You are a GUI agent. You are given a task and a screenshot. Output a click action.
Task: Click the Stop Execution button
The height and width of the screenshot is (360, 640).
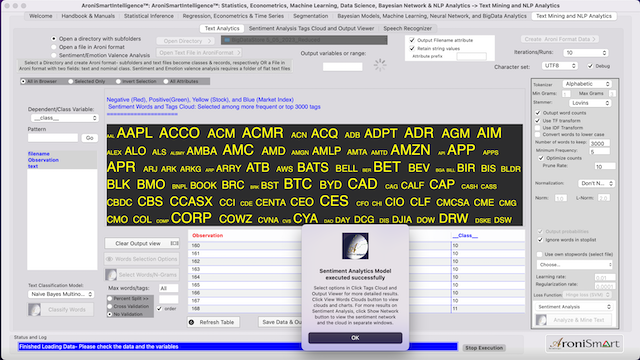click(484, 348)
